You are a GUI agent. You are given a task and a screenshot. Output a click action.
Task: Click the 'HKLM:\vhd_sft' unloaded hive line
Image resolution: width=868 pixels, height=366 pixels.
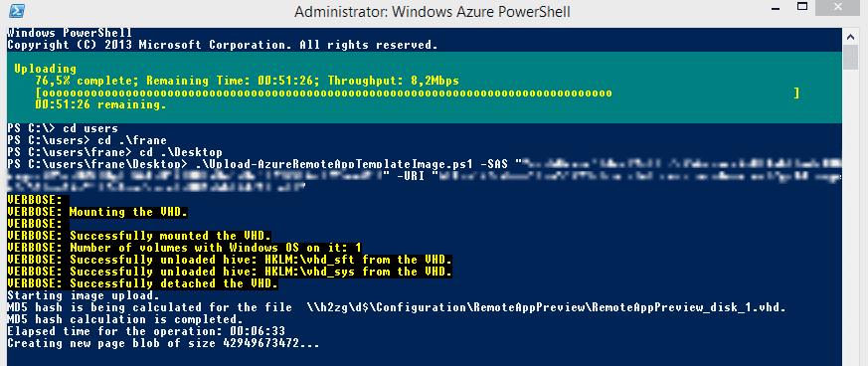tap(230, 260)
